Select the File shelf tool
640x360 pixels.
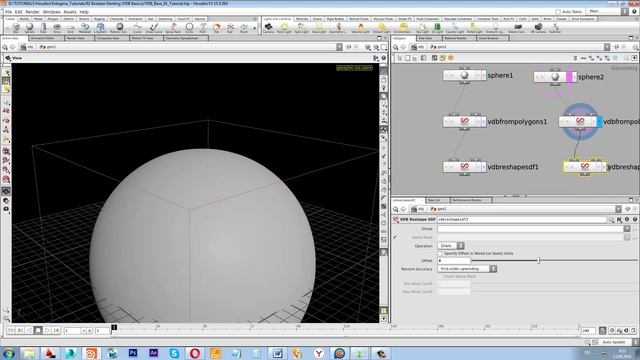click(216, 28)
